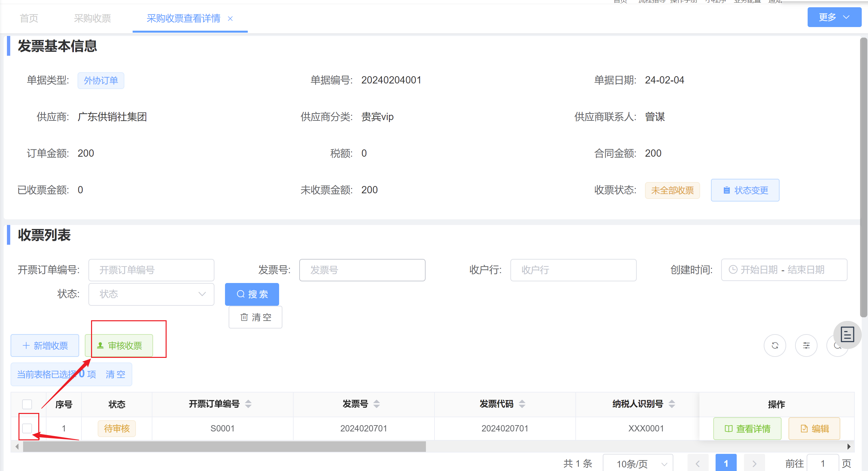The image size is (868, 471).
Task: Click the 搜索 button
Action: point(252,294)
